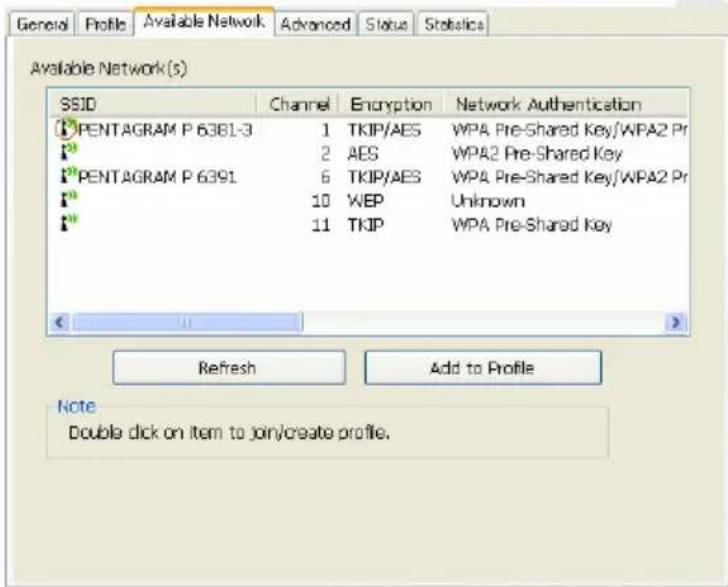This screenshot has width=728, height=587.
Task: Click 'WPA2 Pre-Shared Key' authentication cell
Action: [x=537, y=154]
